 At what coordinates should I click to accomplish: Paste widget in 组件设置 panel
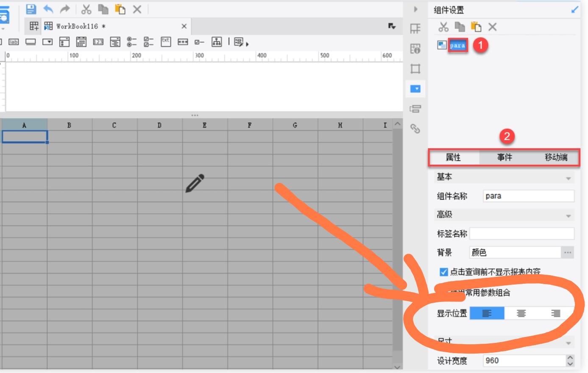pos(476,27)
